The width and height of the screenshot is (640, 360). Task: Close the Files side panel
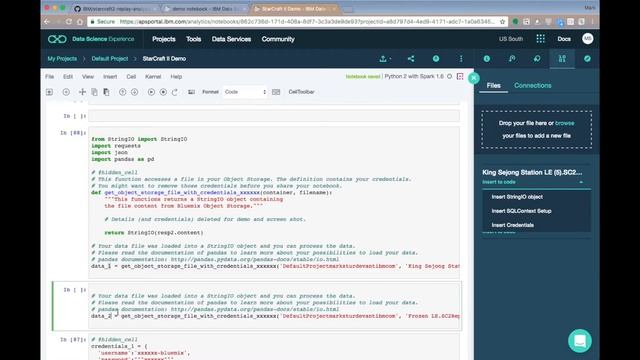point(473,78)
